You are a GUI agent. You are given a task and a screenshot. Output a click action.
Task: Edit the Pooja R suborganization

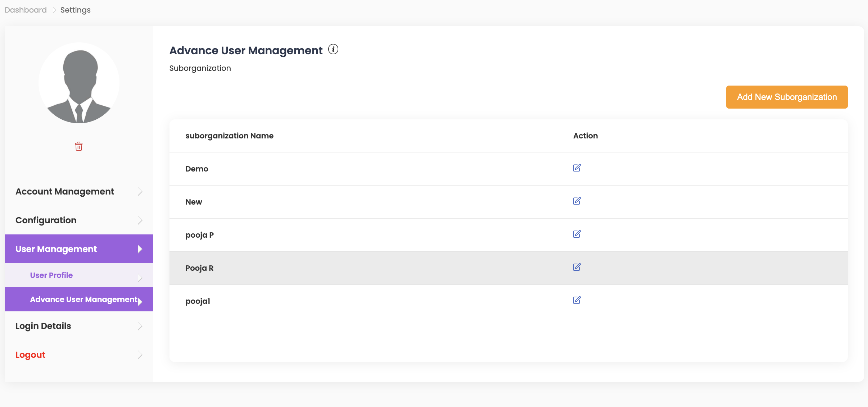[577, 267]
